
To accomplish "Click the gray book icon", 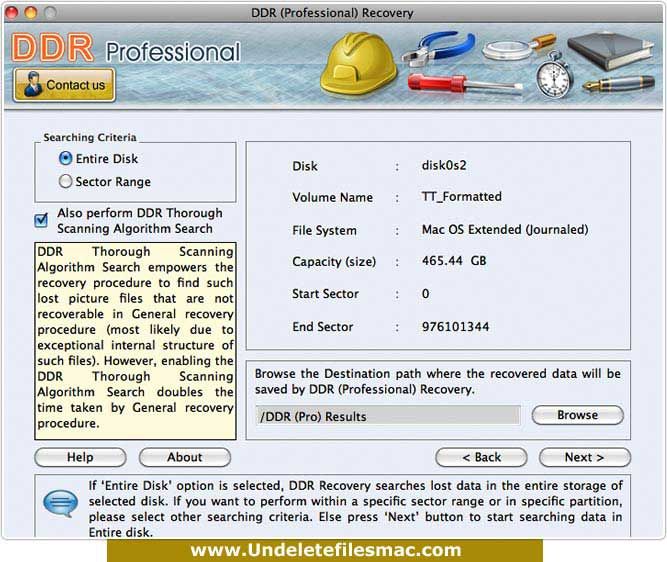I will tap(610, 51).
